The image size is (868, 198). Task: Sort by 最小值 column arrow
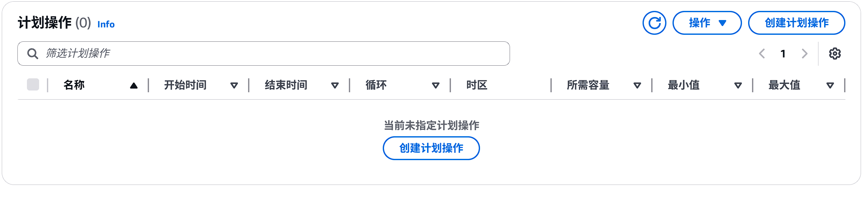[x=738, y=86]
